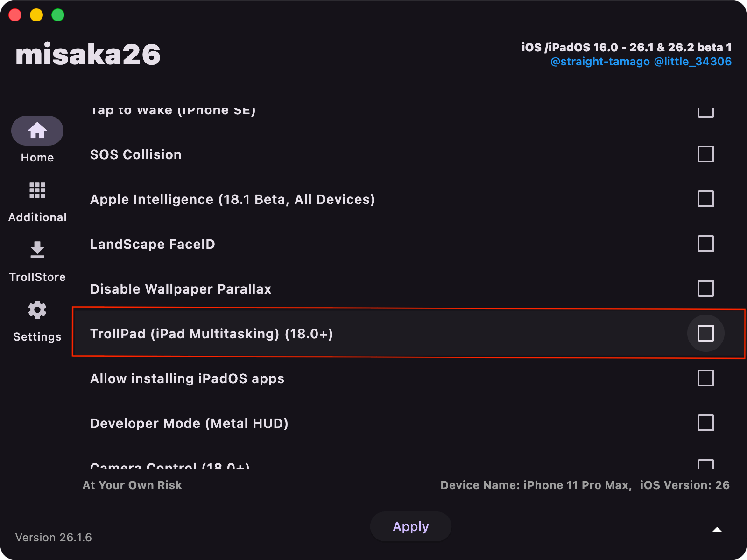Open the @little_34306 link

tap(693, 62)
